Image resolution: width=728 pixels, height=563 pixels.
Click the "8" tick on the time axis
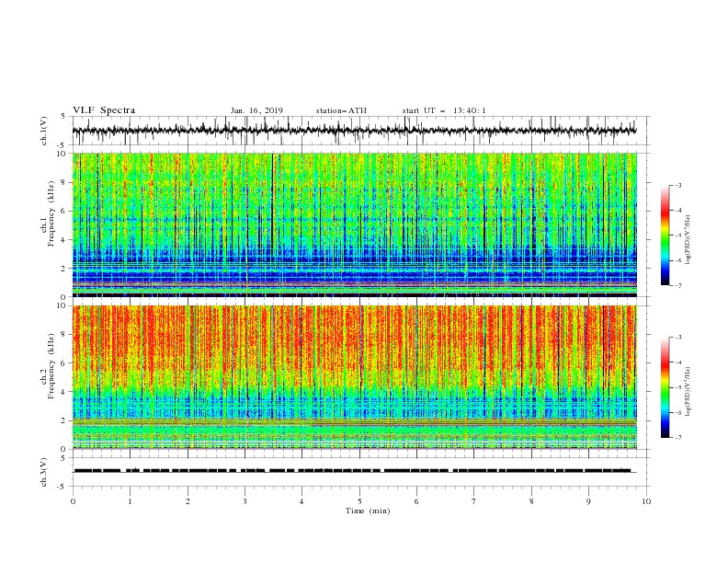click(x=531, y=501)
